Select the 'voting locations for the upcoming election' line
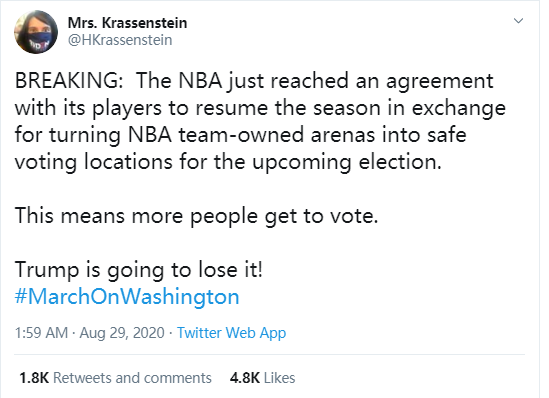 coord(228,162)
